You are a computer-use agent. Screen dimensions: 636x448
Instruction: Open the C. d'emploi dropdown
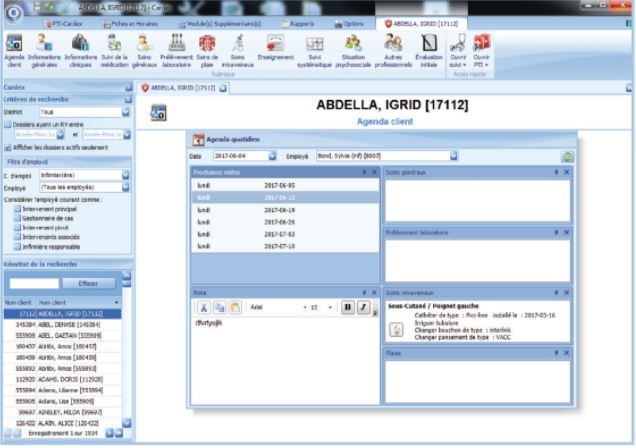125,175
